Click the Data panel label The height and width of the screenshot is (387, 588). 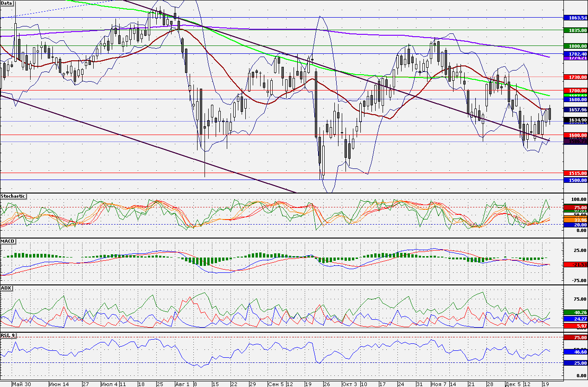[6, 3]
